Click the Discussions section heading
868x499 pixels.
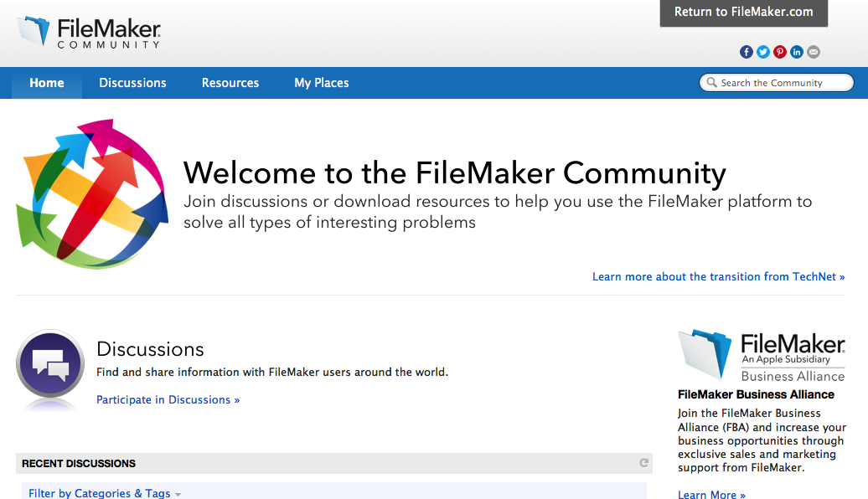[150, 349]
